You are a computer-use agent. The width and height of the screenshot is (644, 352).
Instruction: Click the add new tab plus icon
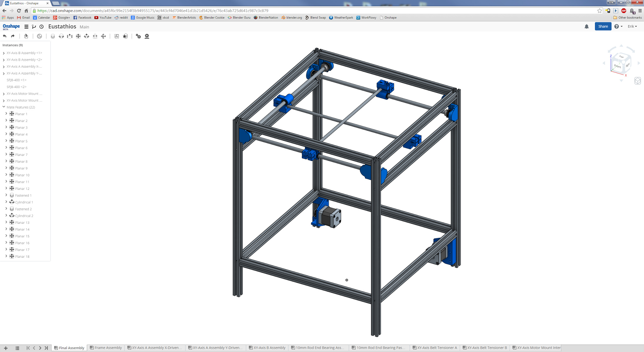pyautogui.click(x=6, y=348)
